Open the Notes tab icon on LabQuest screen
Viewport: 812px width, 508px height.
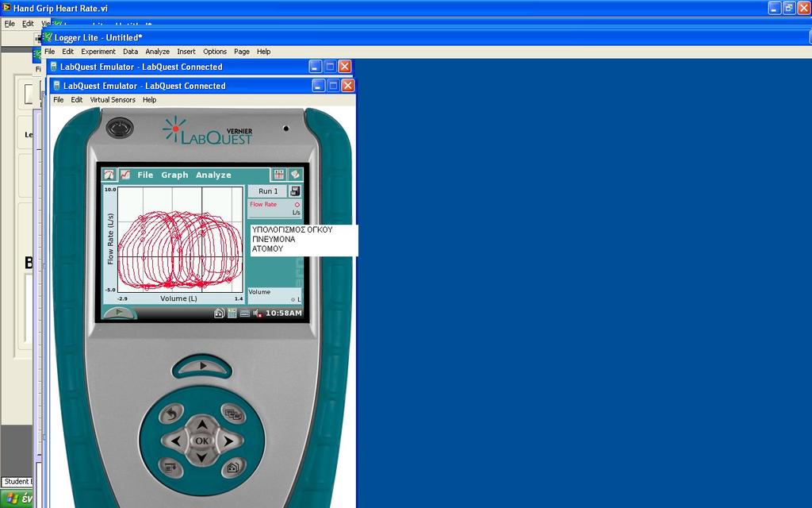click(295, 175)
